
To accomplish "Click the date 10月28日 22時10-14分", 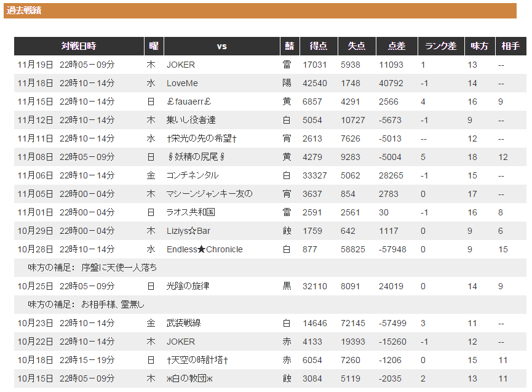I will coord(66,249).
